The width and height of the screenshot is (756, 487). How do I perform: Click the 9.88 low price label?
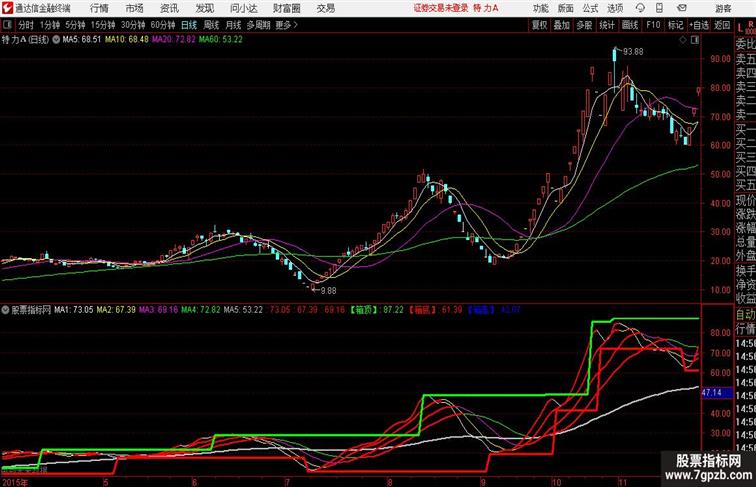click(x=328, y=291)
